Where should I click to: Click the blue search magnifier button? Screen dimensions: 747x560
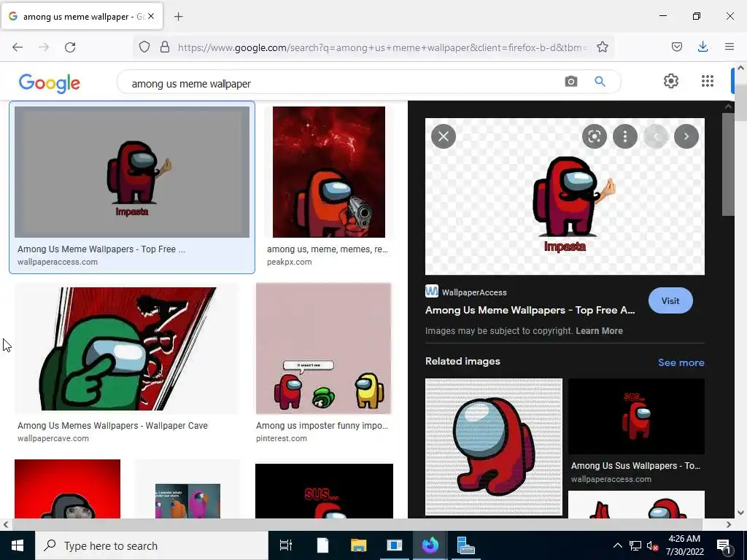[x=600, y=82]
